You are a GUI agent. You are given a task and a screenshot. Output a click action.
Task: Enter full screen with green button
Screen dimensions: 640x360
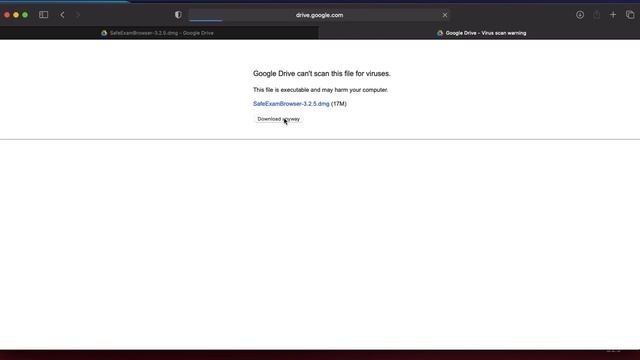25,15
